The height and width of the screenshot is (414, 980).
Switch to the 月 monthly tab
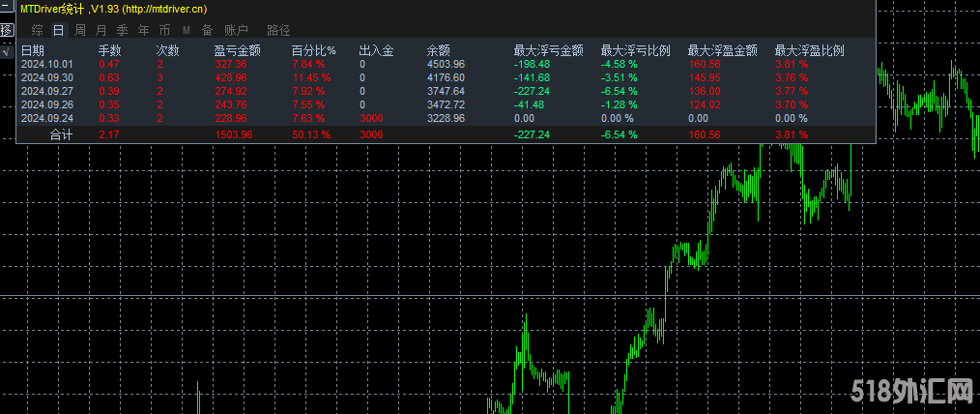click(x=101, y=30)
